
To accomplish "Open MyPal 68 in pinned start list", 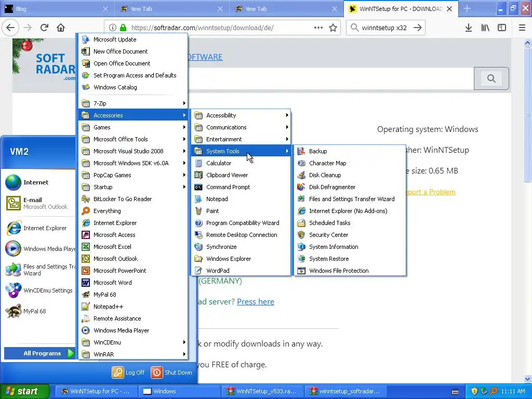I will pos(39,311).
